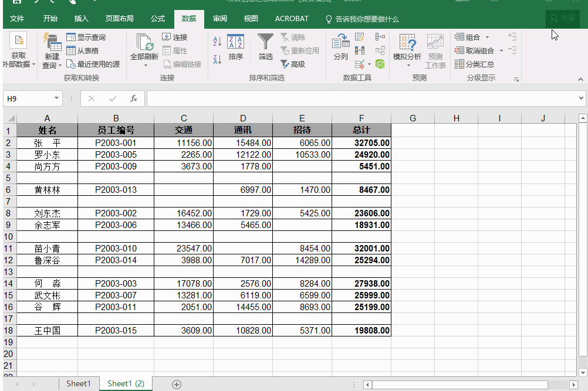Switch to the Sheet1 tab
This screenshot has height=391, width=588.
[x=79, y=383]
